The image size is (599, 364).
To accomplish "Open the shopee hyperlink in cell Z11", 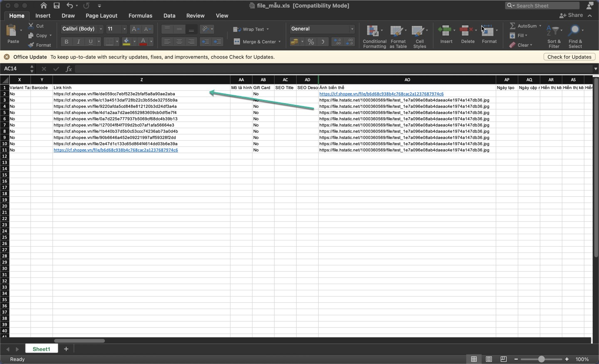I will (116, 150).
